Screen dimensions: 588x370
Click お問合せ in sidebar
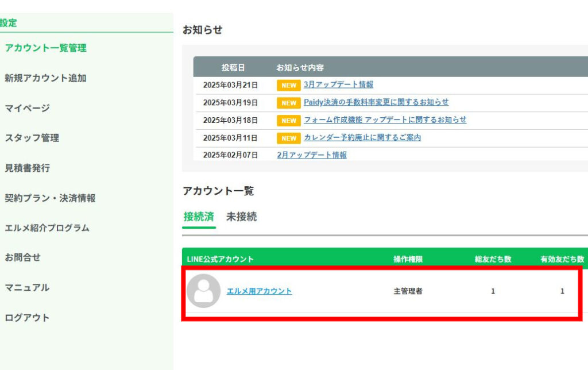pyautogui.click(x=22, y=257)
